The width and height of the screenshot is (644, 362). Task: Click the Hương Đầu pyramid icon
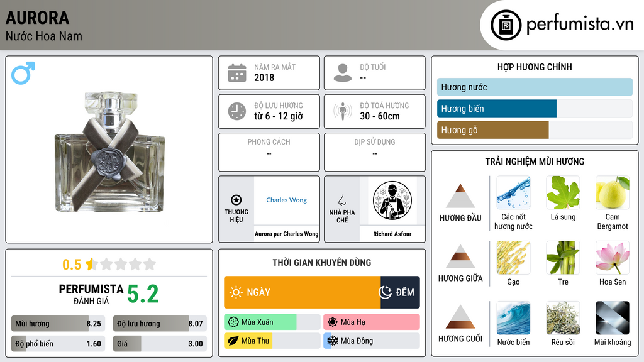[x=460, y=196]
